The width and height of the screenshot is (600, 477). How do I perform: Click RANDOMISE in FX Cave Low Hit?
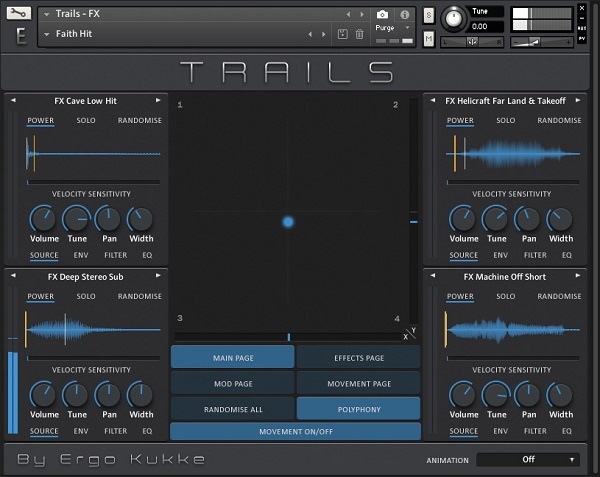click(139, 120)
